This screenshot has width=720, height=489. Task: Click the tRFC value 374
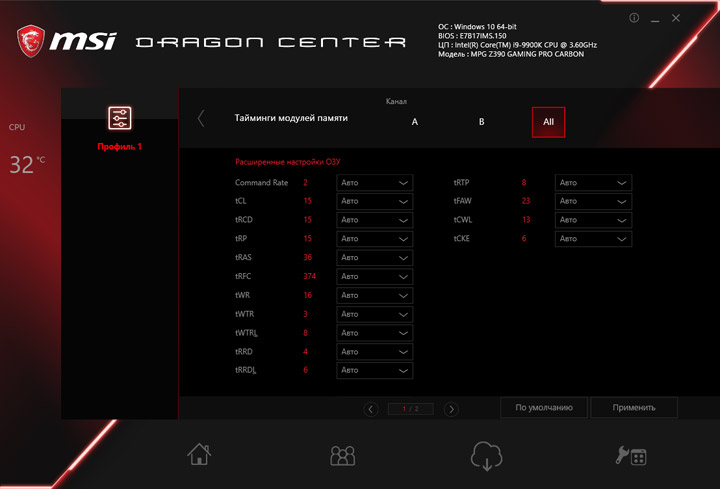click(309, 276)
